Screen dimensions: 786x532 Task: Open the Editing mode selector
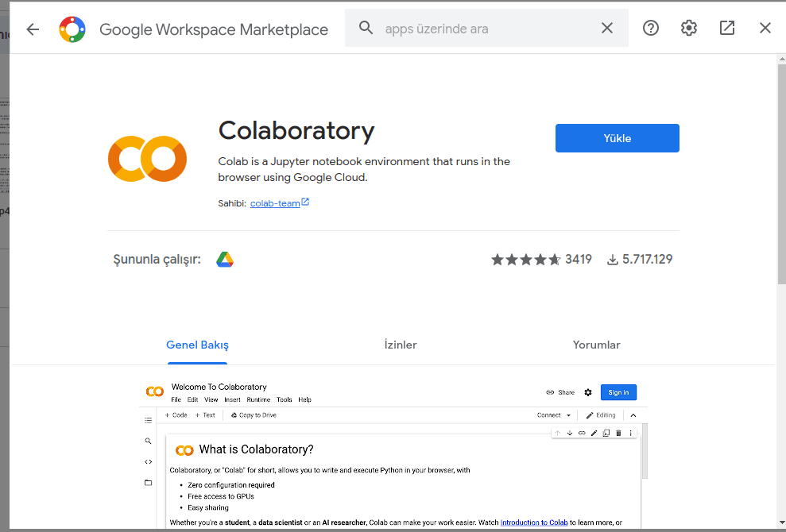point(601,415)
